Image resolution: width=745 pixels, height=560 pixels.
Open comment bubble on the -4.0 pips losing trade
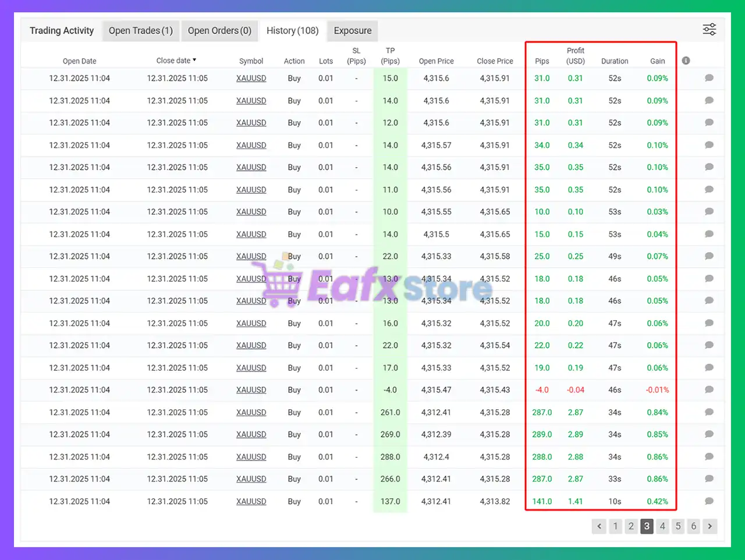[x=709, y=390]
